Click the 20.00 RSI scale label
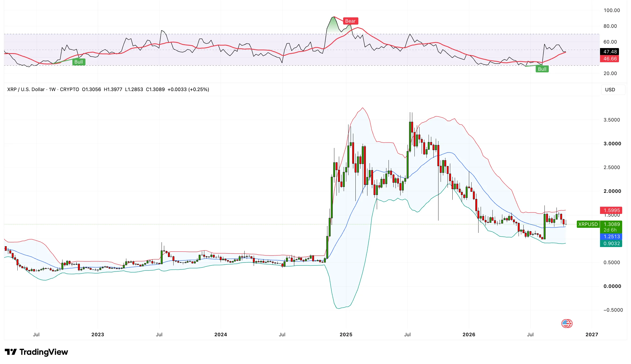Image resolution: width=631 pixels, height=364 pixels. (x=610, y=73)
